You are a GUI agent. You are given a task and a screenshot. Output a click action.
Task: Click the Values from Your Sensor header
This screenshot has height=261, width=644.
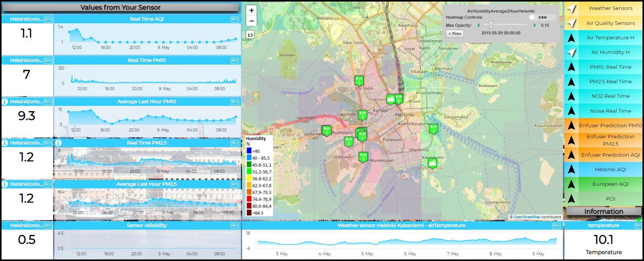coord(120,7)
